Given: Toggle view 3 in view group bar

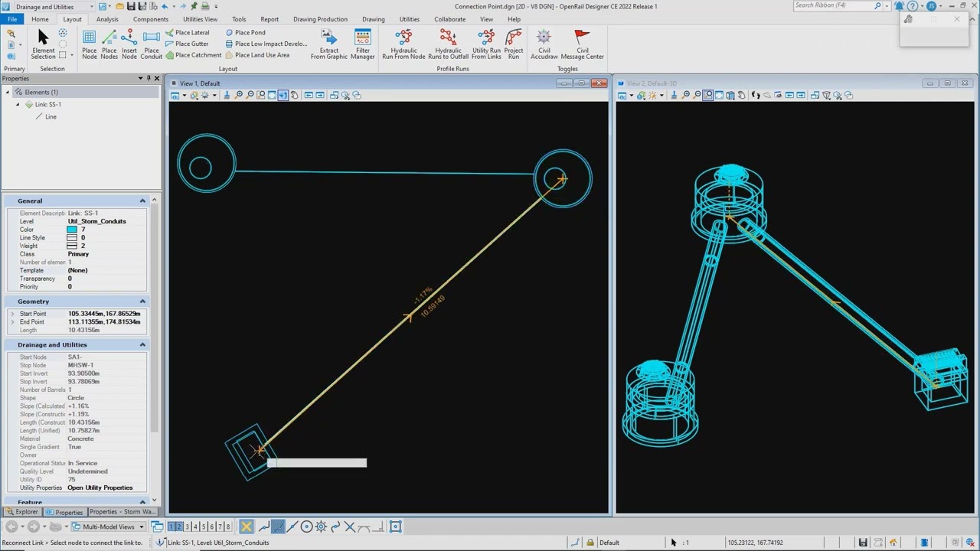Looking at the screenshot, I should [188, 527].
